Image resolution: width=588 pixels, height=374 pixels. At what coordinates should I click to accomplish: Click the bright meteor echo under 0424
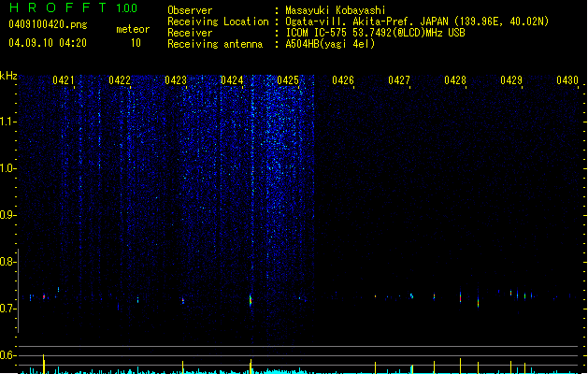[x=251, y=300]
